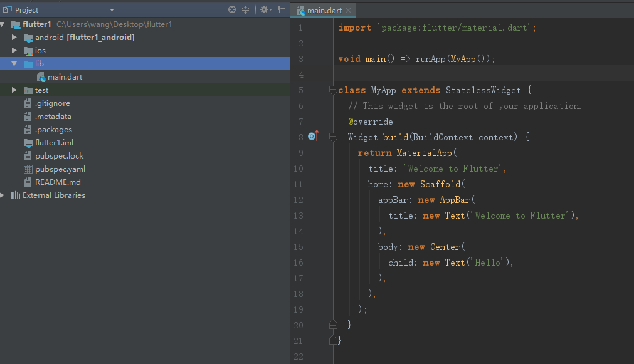The image size is (634, 364).
Task: Fold the build method at line 8
Action: click(x=333, y=137)
